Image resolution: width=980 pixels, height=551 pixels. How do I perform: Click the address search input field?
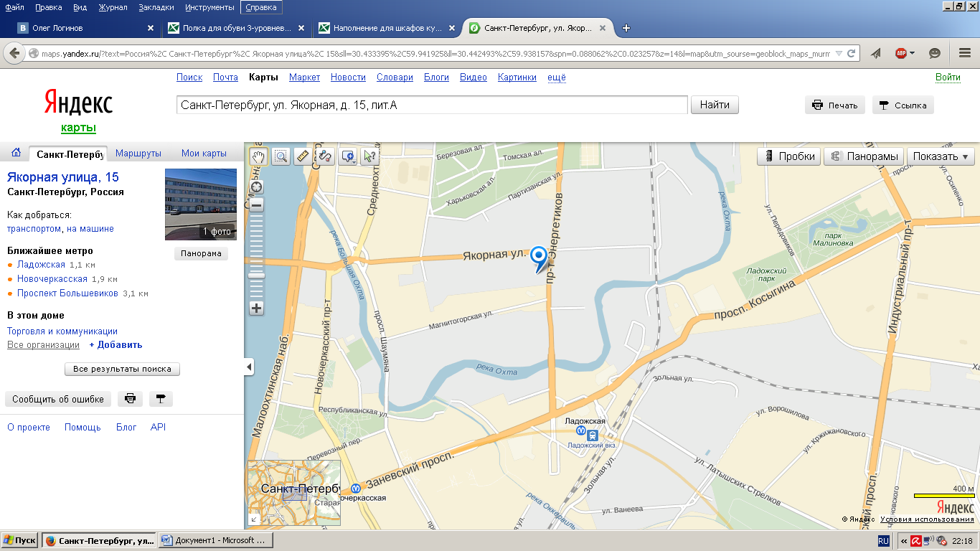(x=432, y=105)
